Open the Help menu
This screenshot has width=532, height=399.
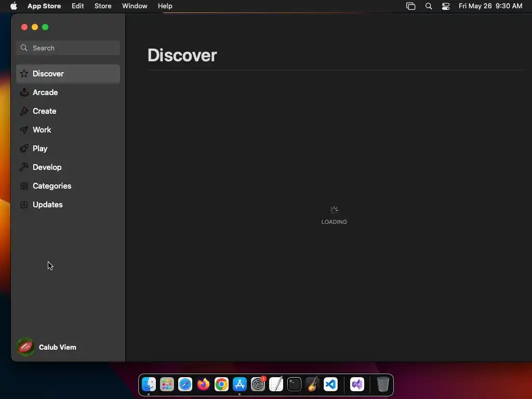click(165, 6)
